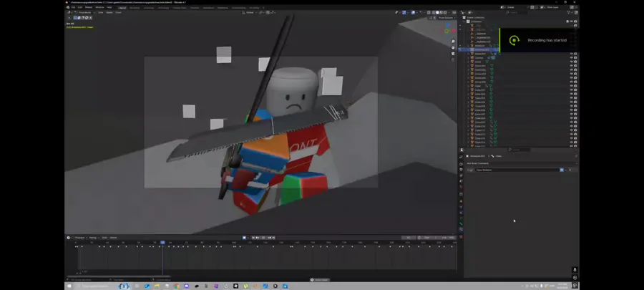The image size is (644, 290).
Task: Open the Windows Start menu
Action: (69, 286)
